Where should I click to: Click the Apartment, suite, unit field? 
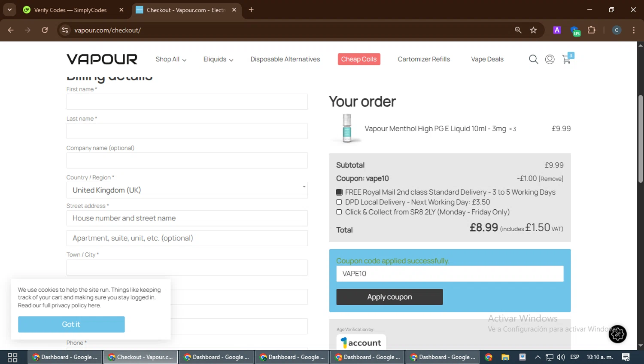pyautogui.click(x=187, y=238)
